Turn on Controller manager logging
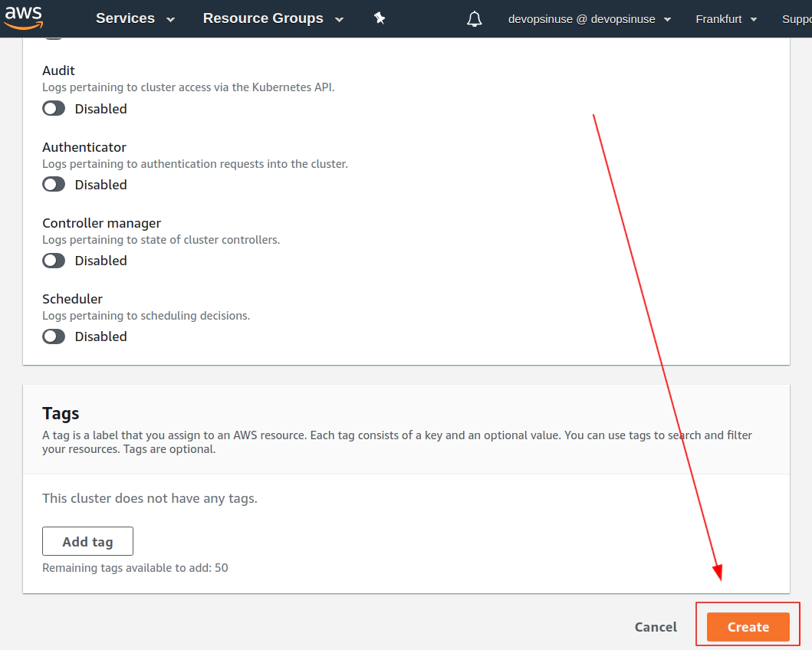The image size is (812, 650). [54, 261]
